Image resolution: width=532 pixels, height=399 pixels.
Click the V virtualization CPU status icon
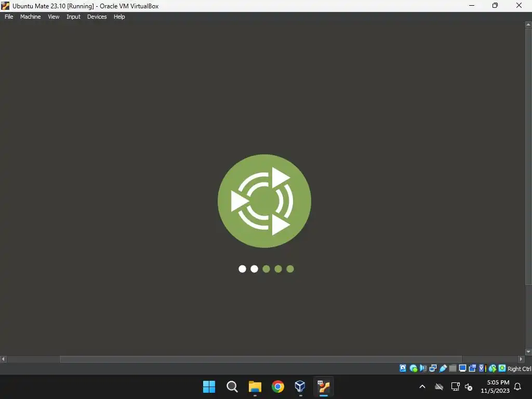coord(482,368)
